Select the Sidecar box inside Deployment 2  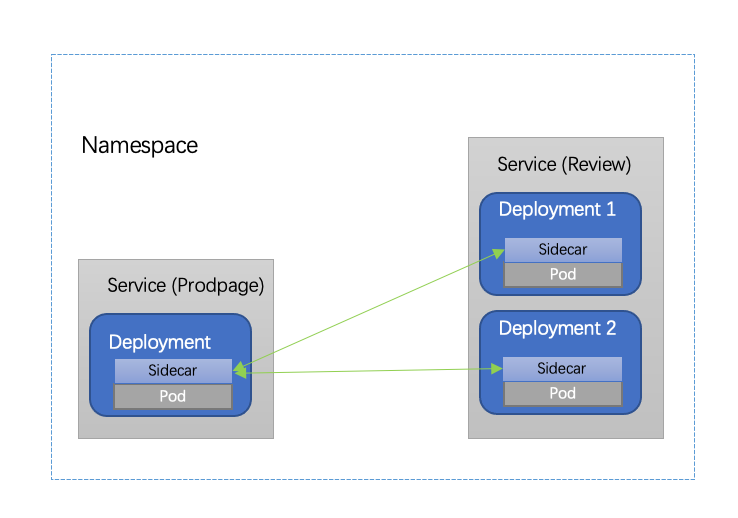pos(562,368)
